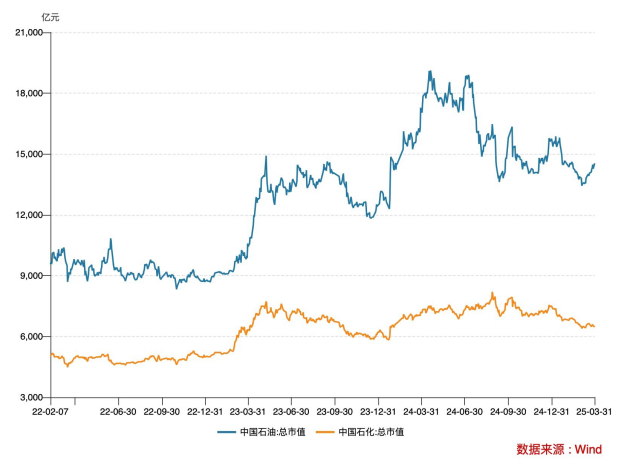Click the 24-09-30 date tick label
Image resolution: width=624 pixels, height=466 pixels.
508,411
